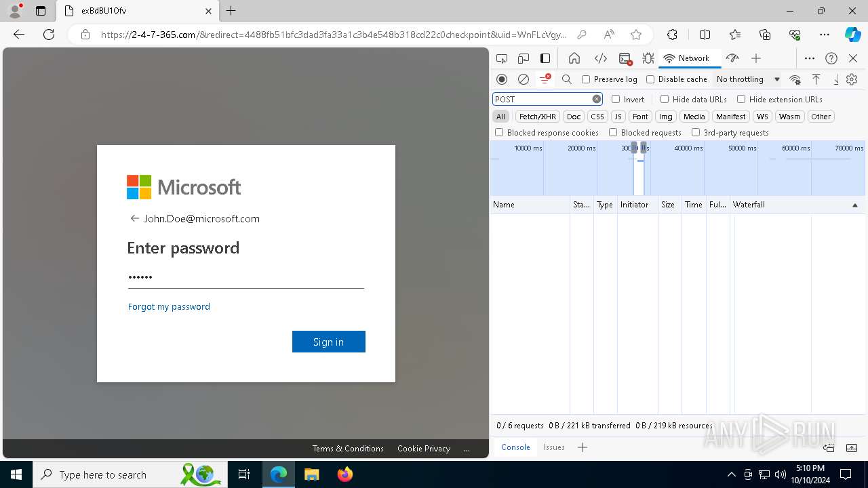Open File Explorer from taskbar
The image size is (868, 488).
pos(311,474)
